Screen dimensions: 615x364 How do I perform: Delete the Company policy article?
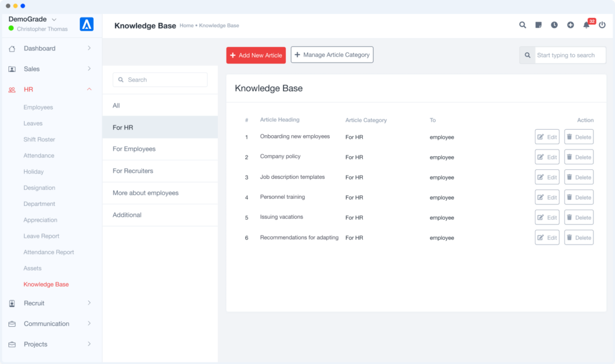coord(578,157)
